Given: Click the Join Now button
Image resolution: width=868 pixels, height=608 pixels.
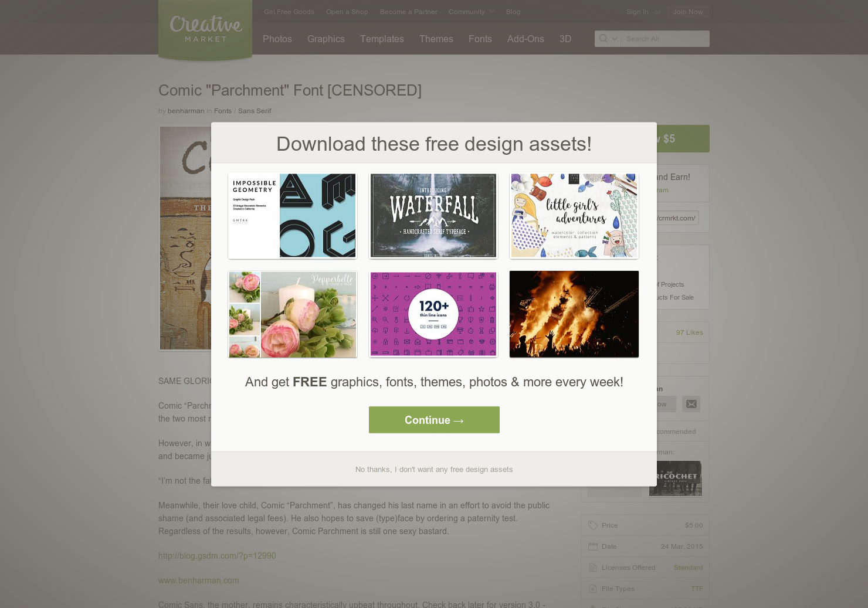Looking at the screenshot, I should coord(688,12).
